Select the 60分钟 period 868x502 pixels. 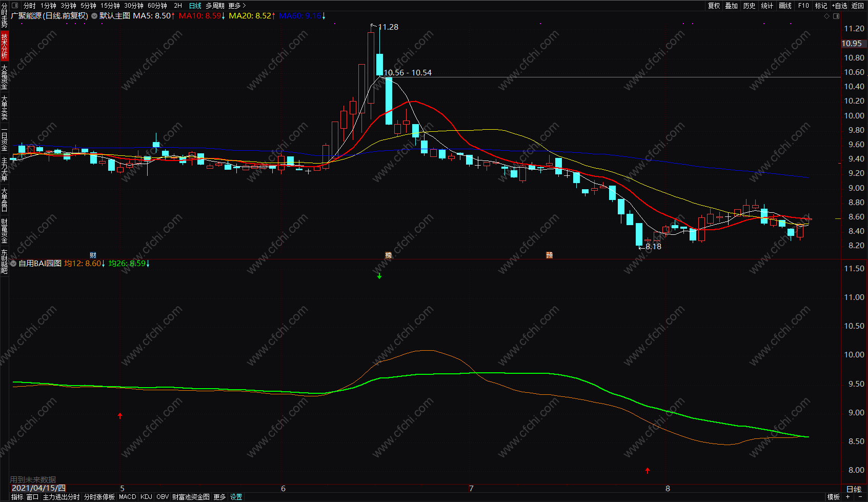(x=157, y=6)
